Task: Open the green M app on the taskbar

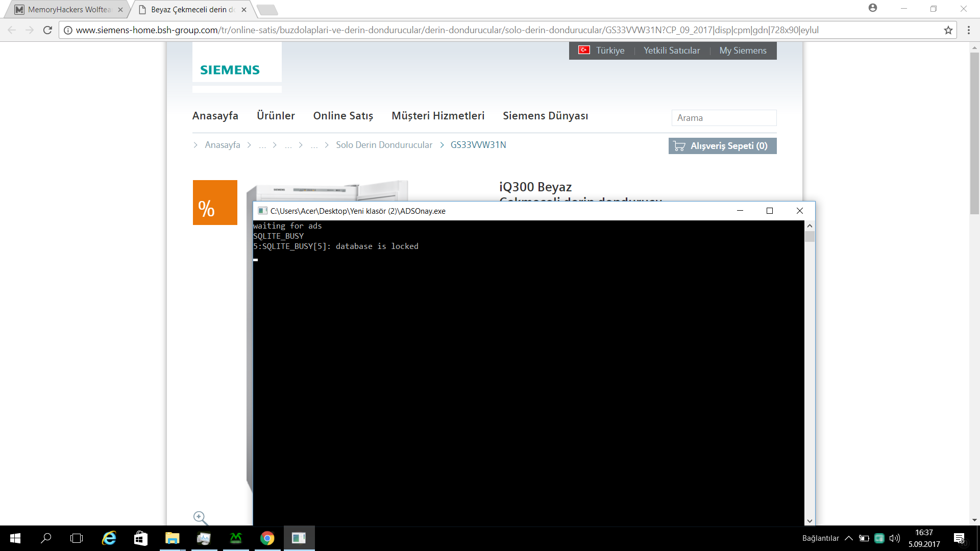Action: [x=236, y=538]
